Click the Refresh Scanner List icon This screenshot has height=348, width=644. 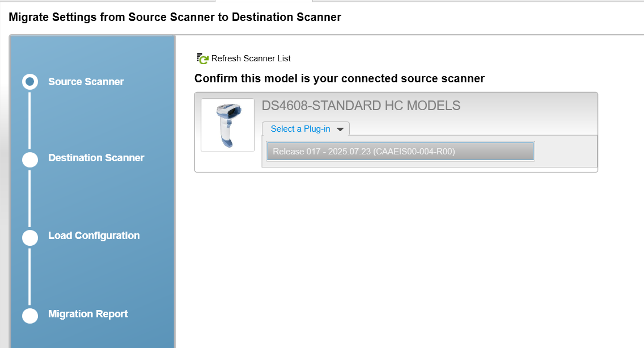pos(202,57)
